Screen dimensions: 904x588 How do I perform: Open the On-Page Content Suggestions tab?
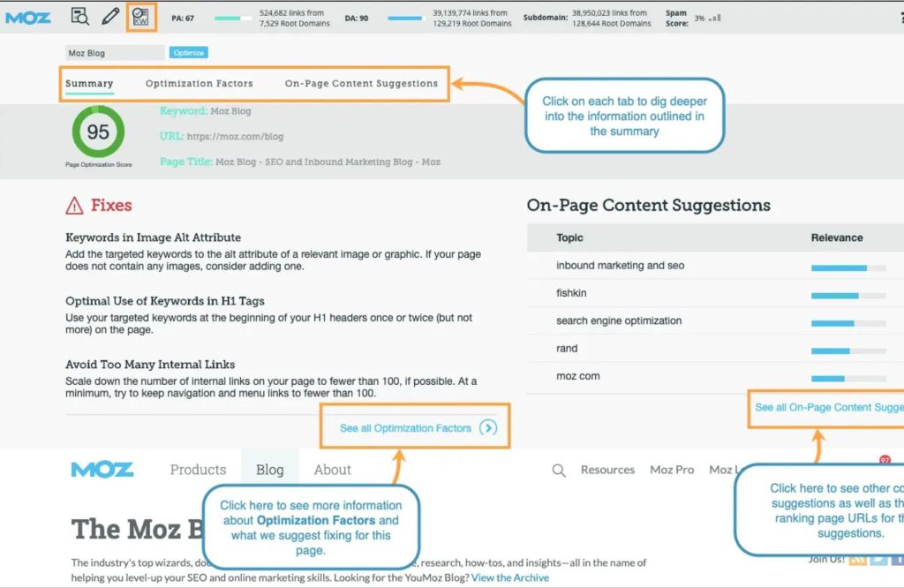361,84
